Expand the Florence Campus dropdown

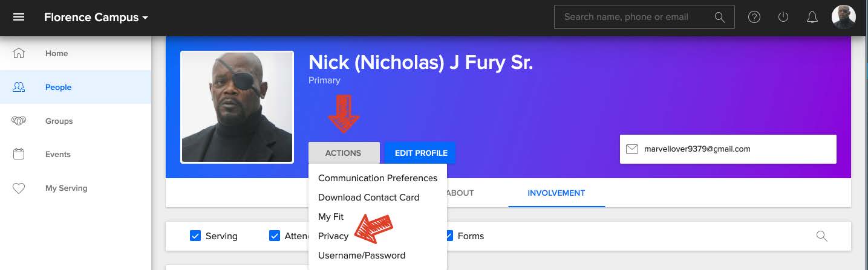[x=96, y=18]
